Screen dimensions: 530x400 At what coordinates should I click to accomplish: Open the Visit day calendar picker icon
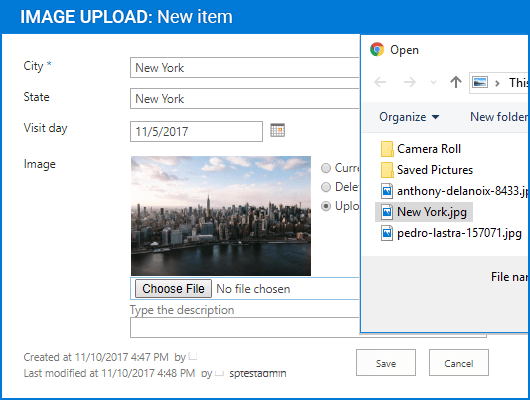pos(278,130)
